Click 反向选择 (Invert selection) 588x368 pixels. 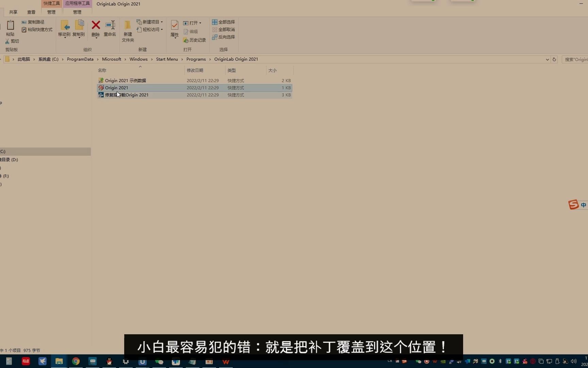click(223, 37)
